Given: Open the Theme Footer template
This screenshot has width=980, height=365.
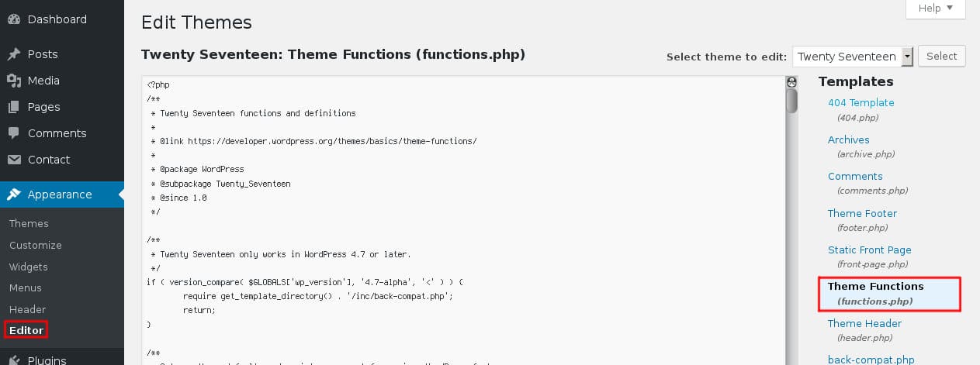Looking at the screenshot, I should (862, 213).
